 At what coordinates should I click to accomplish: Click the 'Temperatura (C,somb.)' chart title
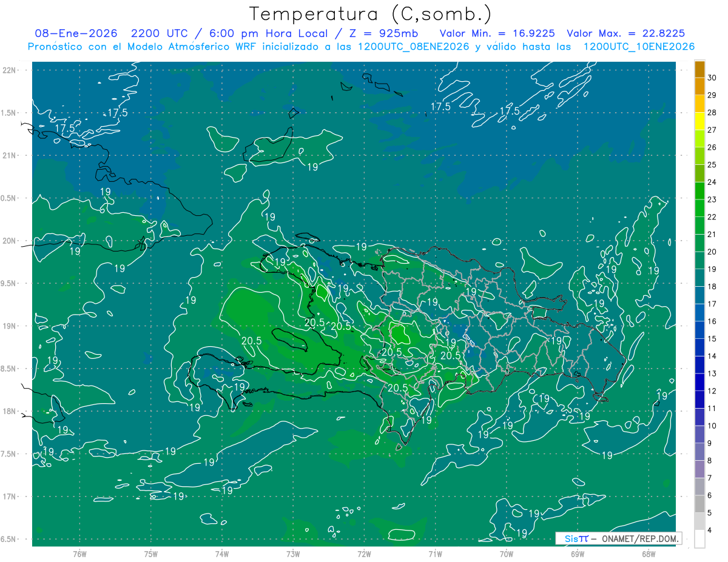pos(370,15)
